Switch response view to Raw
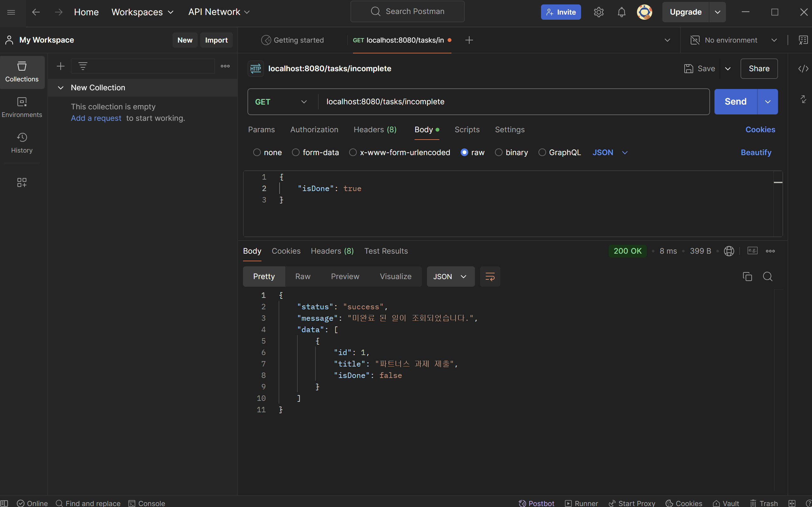Image resolution: width=812 pixels, height=507 pixels. click(x=303, y=277)
